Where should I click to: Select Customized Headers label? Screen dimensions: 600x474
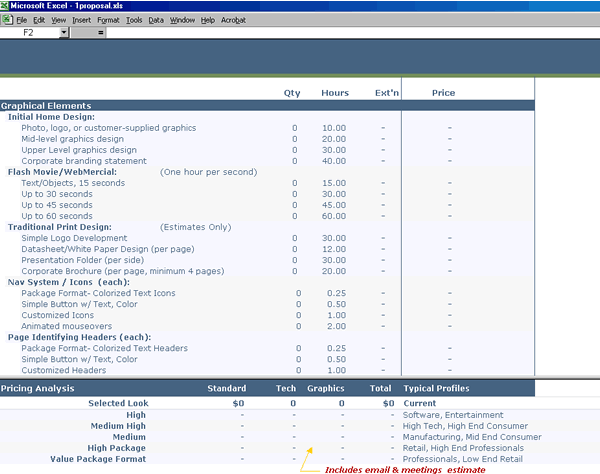point(64,370)
